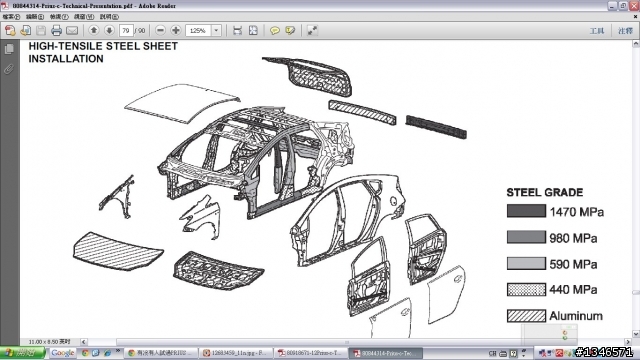This screenshot has width=640, height=360.
Task: Click the total pages /90 label
Action: (x=140, y=31)
